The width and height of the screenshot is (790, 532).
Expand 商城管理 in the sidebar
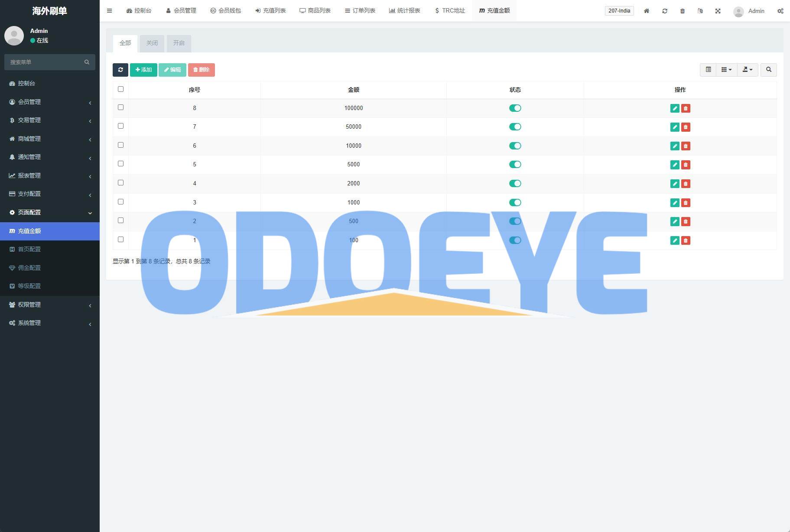coord(50,139)
